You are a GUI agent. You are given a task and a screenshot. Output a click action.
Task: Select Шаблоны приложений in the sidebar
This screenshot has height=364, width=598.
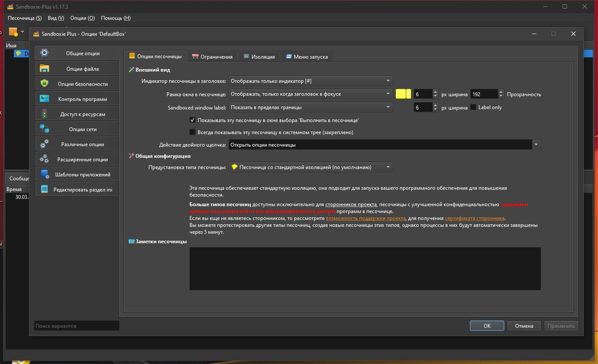[x=77, y=174]
